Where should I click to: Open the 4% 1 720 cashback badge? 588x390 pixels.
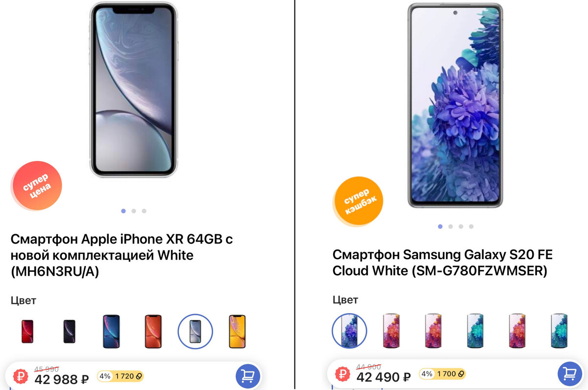[121, 376]
